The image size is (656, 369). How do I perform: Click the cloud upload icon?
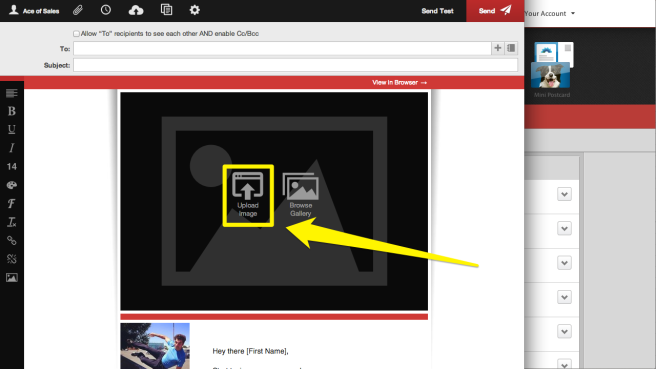point(136,10)
